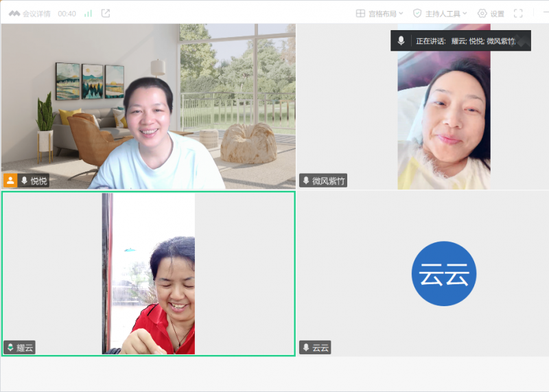Click the orange host badge on 悦悦
The width and height of the screenshot is (549, 392).
click(x=10, y=181)
